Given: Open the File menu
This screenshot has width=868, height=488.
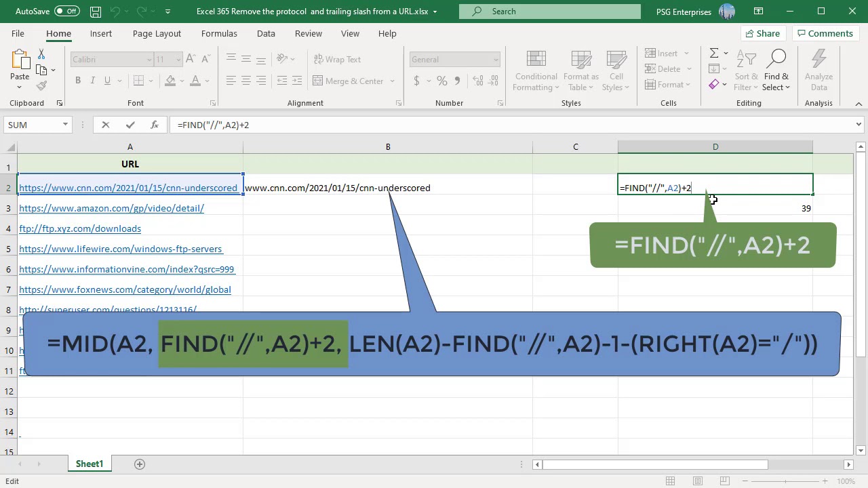Looking at the screenshot, I should (x=18, y=33).
